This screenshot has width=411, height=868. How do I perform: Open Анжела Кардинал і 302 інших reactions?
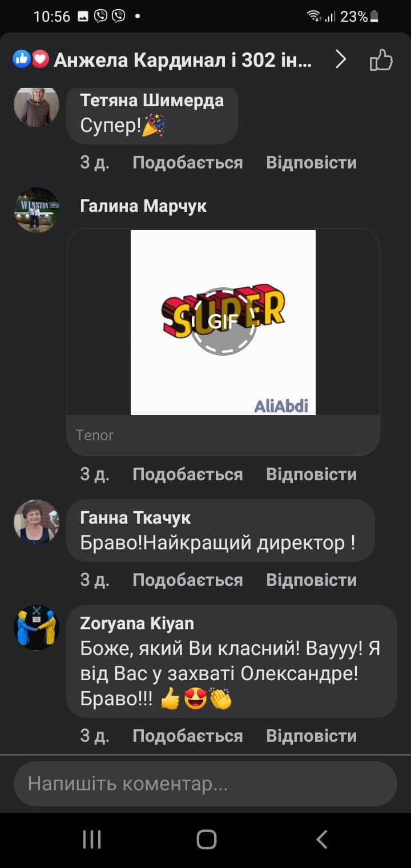click(x=183, y=59)
